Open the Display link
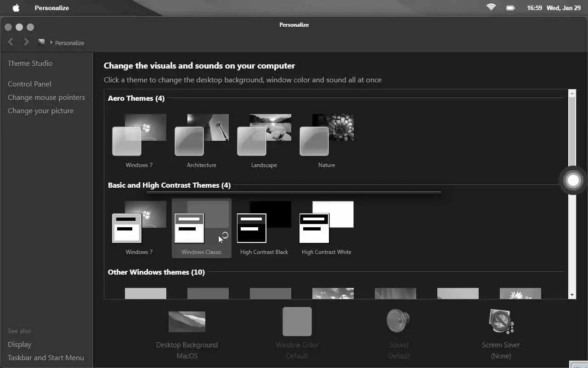Viewport: 588px width, 368px height. click(x=19, y=344)
